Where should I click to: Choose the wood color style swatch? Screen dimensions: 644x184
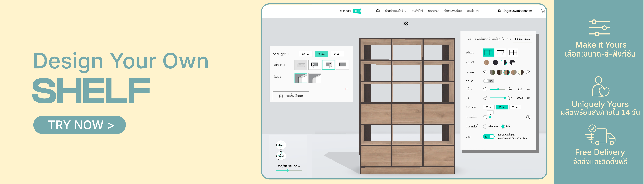tap(487, 62)
